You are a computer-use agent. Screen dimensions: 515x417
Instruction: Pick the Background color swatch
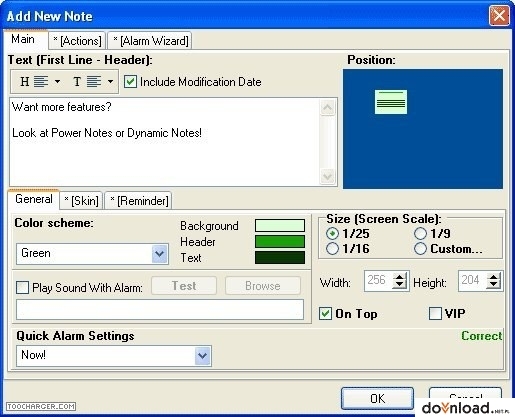pyautogui.click(x=280, y=225)
